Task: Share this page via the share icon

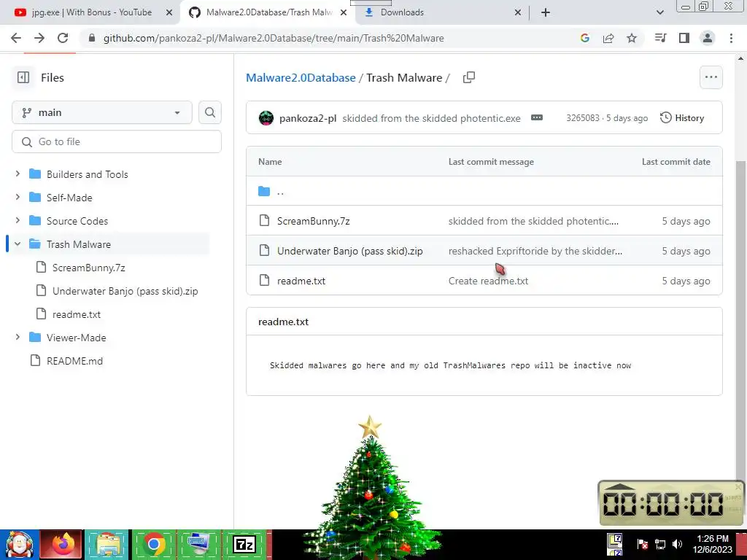Action: 608,38
